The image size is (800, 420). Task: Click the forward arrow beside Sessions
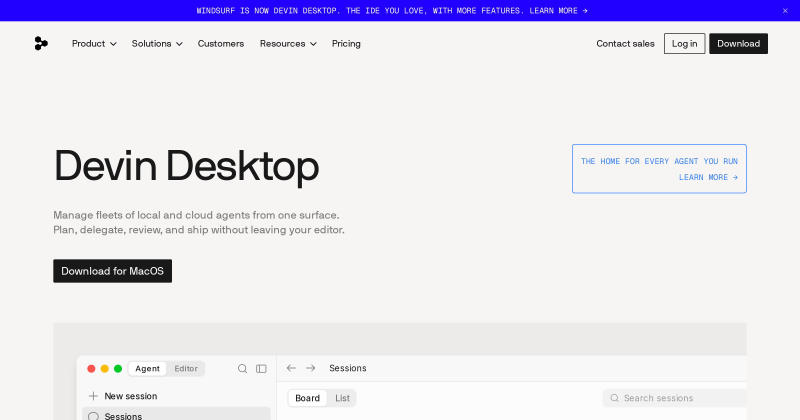point(310,368)
